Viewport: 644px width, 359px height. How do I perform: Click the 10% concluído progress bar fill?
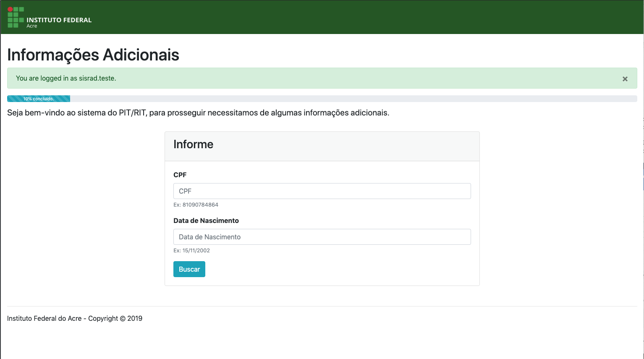39,99
